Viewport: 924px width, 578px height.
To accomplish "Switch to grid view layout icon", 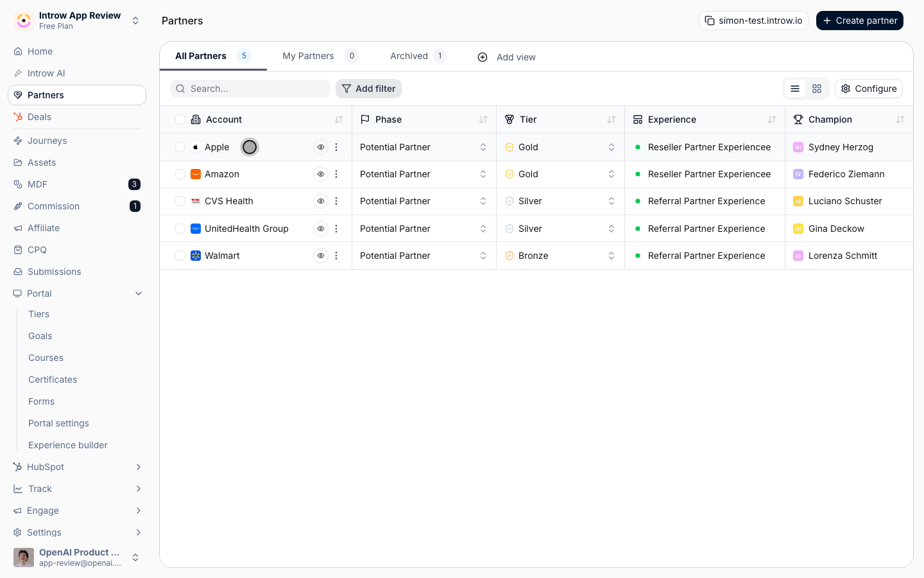I will coord(817,89).
